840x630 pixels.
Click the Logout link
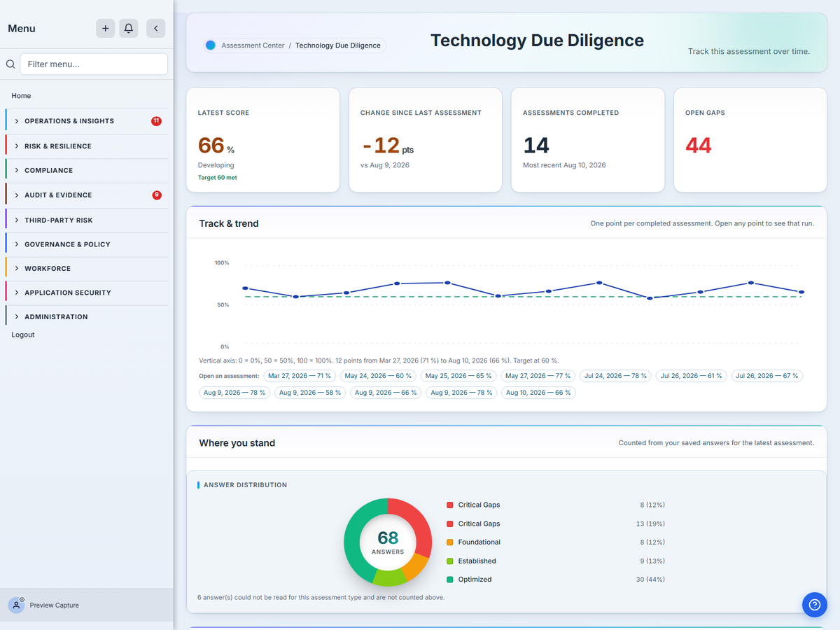tap(23, 335)
